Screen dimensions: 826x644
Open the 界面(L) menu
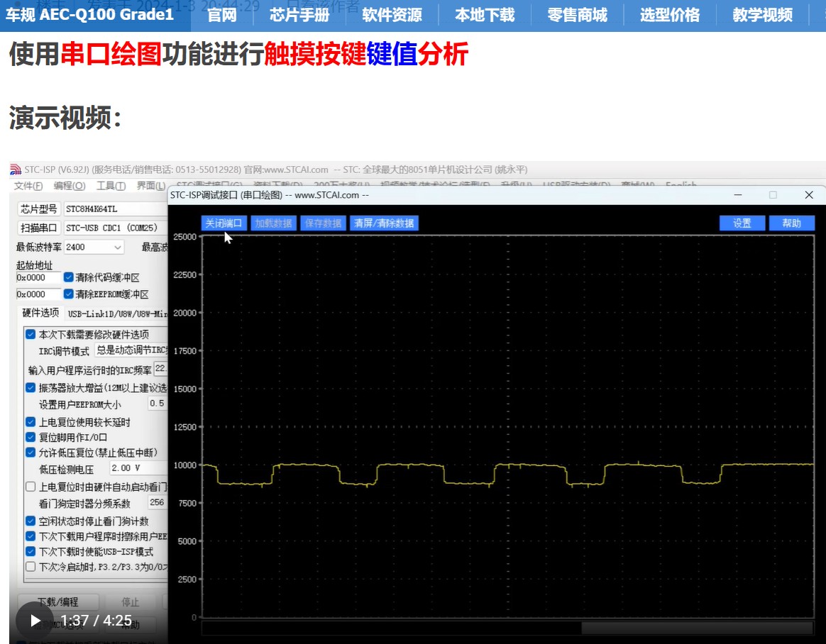point(150,186)
